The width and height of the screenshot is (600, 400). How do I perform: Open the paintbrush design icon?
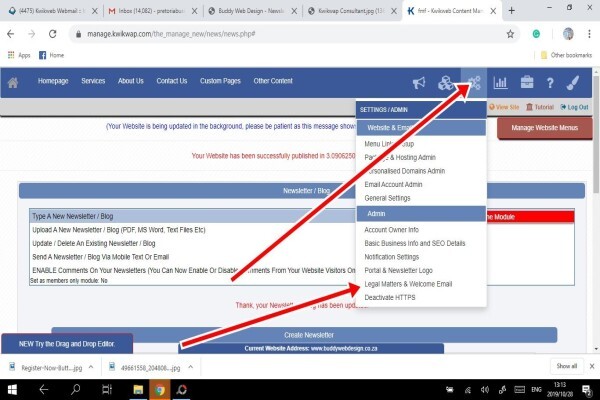pos(573,82)
